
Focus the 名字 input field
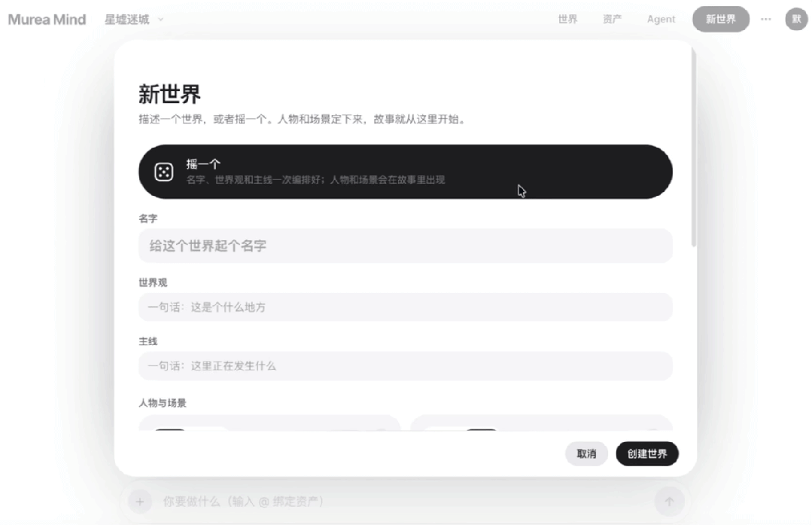pyautogui.click(x=406, y=246)
